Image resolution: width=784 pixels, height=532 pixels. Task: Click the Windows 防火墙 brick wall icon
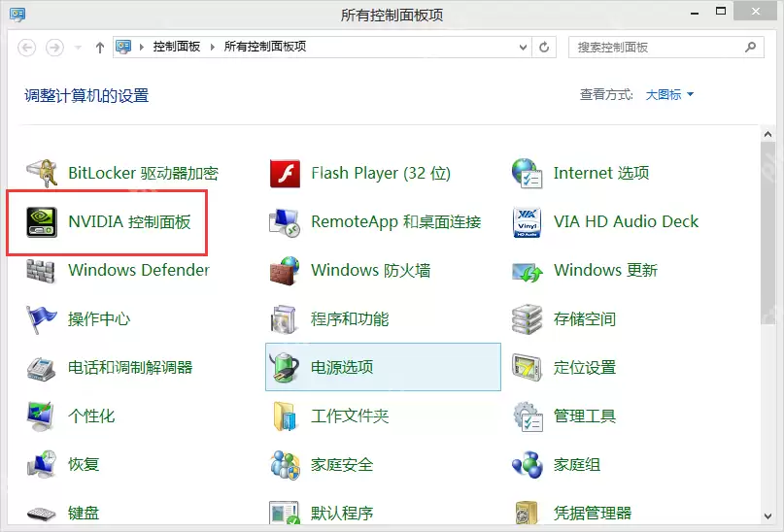285,271
